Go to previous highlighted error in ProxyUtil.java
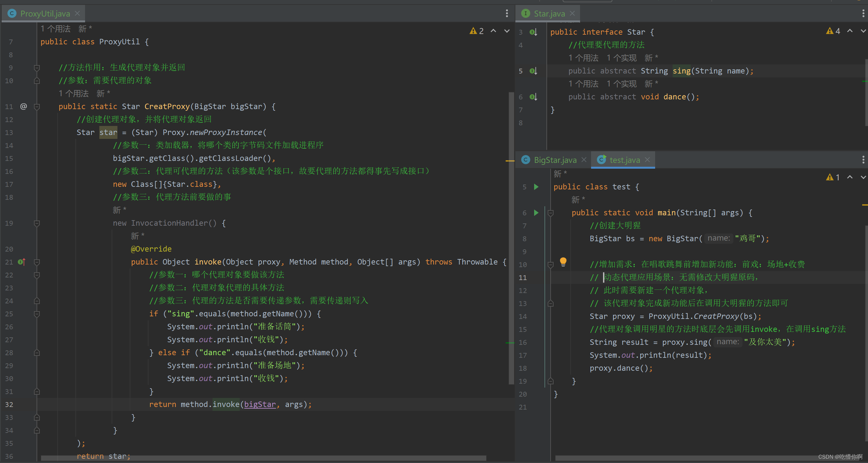 (x=493, y=31)
